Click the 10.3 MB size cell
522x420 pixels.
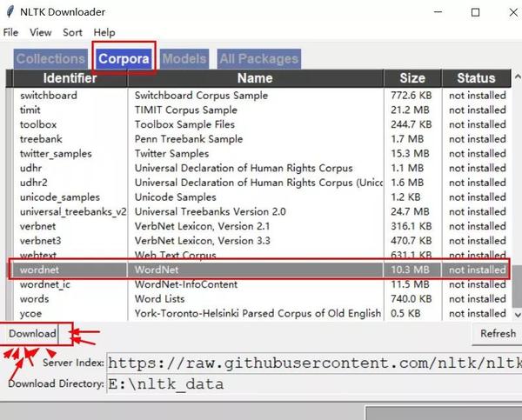(410, 270)
